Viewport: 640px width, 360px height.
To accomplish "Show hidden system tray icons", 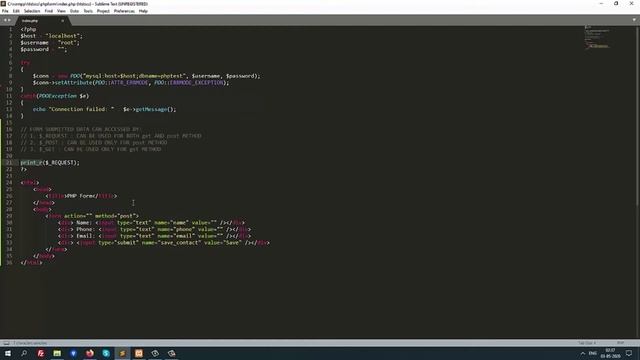I will [582, 353].
